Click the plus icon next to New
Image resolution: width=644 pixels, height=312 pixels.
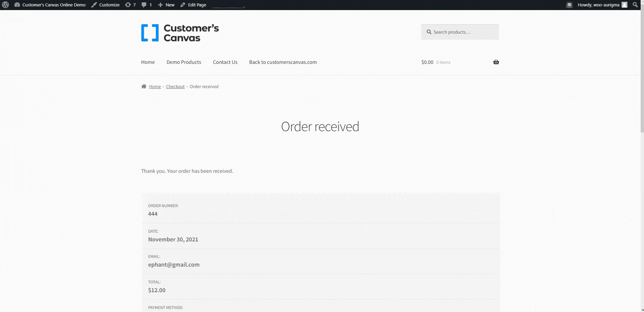coord(160,5)
